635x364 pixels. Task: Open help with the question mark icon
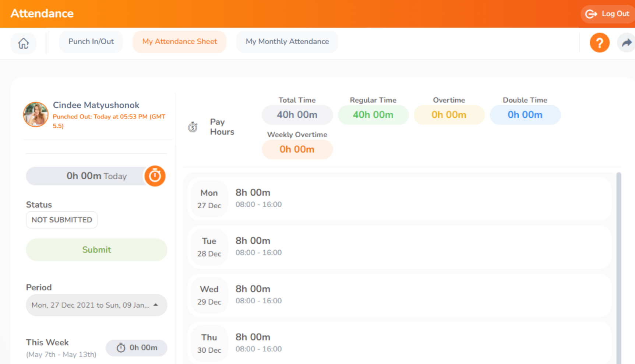pyautogui.click(x=599, y=43)
